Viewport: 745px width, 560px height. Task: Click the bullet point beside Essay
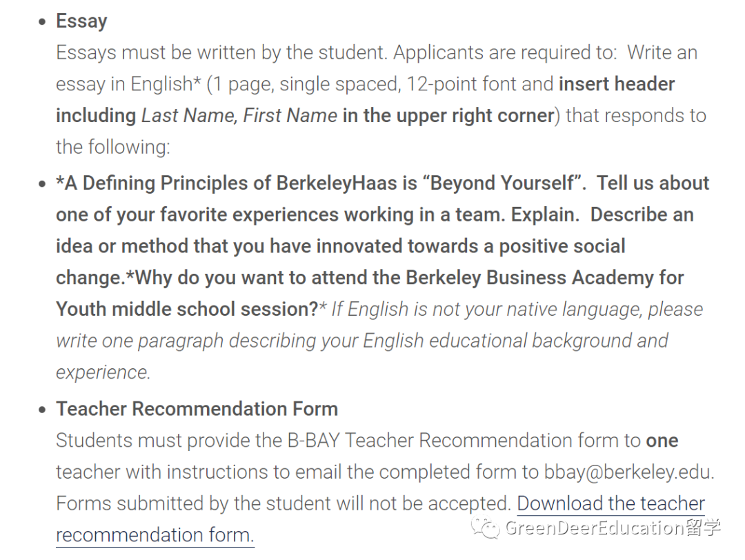[x=43, y=22]
